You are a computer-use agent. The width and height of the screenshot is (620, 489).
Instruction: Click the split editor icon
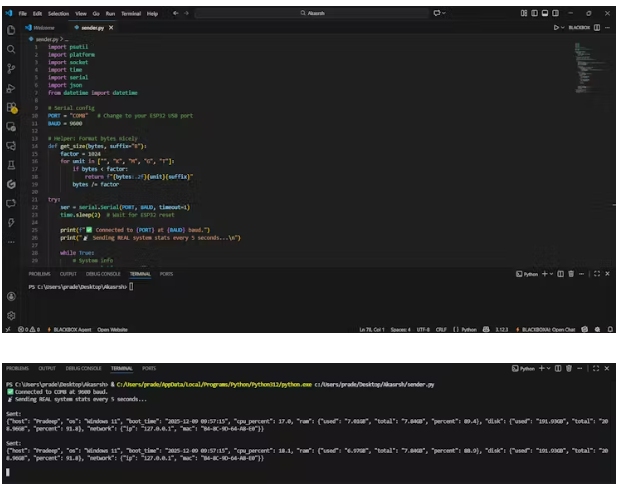tap(595, 27)
